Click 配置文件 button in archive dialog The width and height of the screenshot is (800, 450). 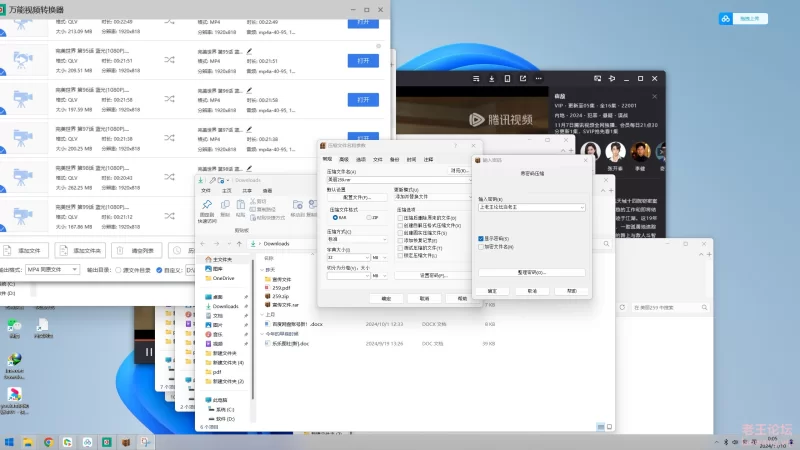pyautogui.click(x=357, y=197)
